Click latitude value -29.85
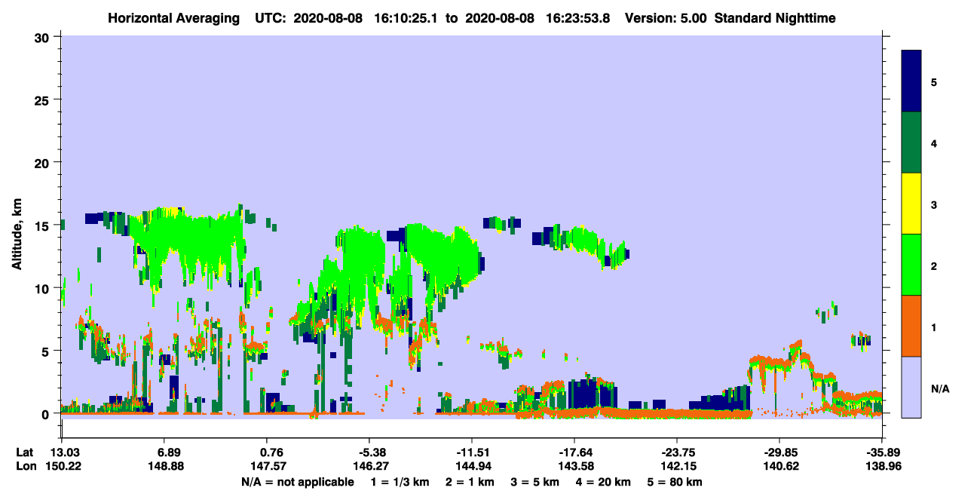 tap(779, 452)
